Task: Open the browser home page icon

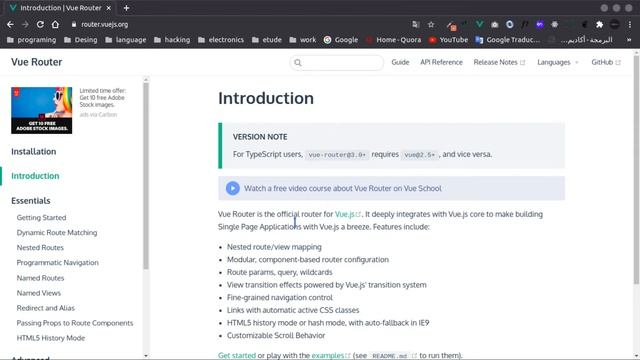Action: (55, 24)
